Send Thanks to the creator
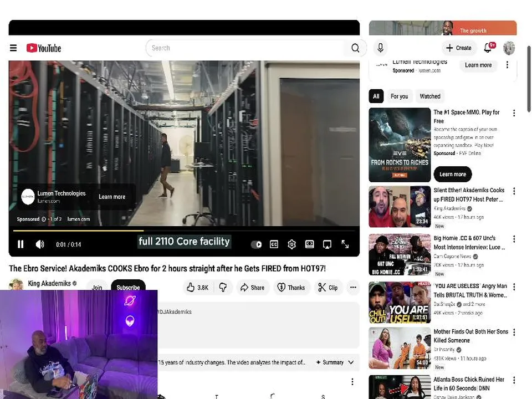 [291, 288]
